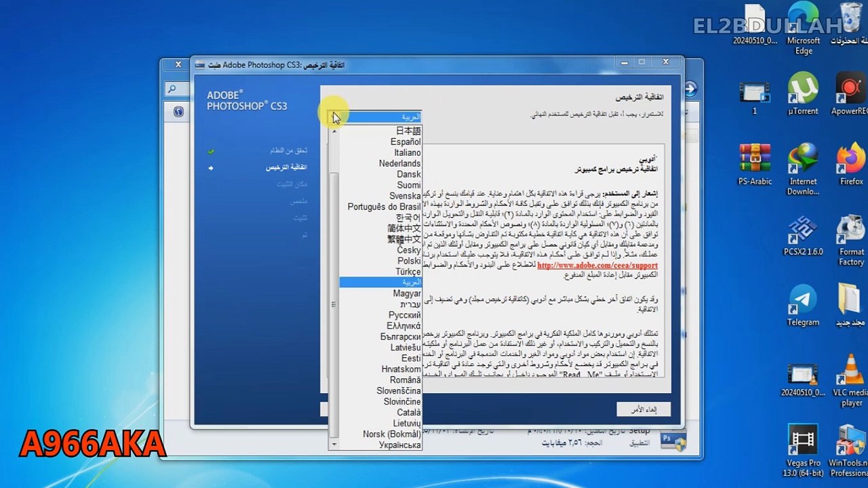Click the إلغاء الأمر cancel button
The height and width of the screenshot is (488, 868).
pyautogui.click(x=644, y=409)
